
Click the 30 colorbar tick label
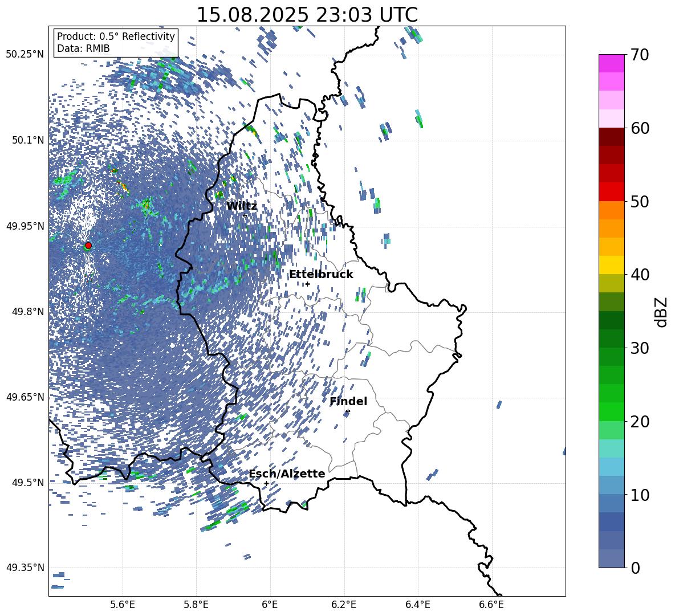pos(640,348)
